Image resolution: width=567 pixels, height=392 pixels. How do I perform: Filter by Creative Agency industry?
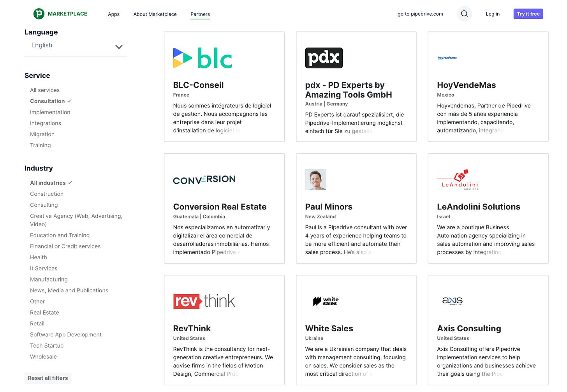[x=76, y=220]
